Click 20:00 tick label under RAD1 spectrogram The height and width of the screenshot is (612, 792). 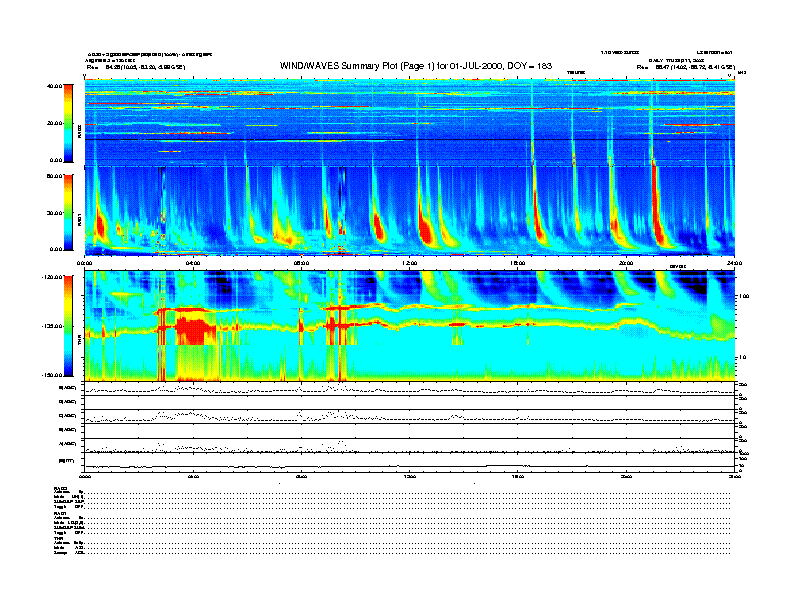[626, 263]
